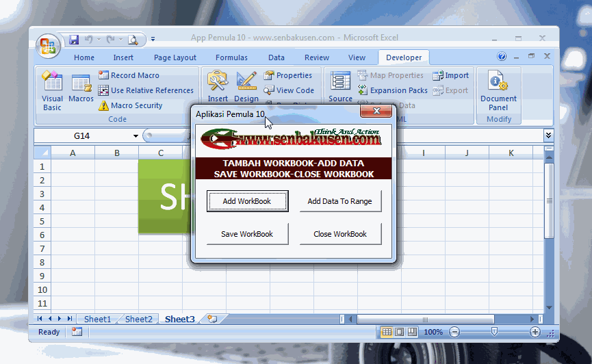
Task: Open the Insert controls gallery
Action: pyautogui.click(x=218, y=87)
